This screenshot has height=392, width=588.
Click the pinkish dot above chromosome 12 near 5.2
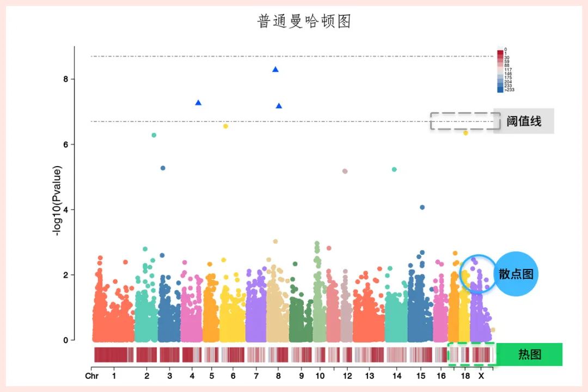coord(345,171)
